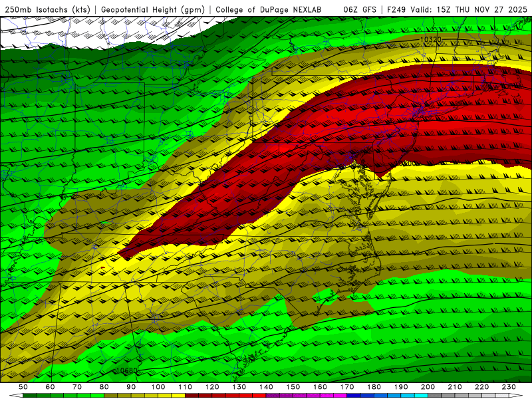
Task: Click the '100' value on the color scale
Action: pyautogui.click(x=158, y=387)
